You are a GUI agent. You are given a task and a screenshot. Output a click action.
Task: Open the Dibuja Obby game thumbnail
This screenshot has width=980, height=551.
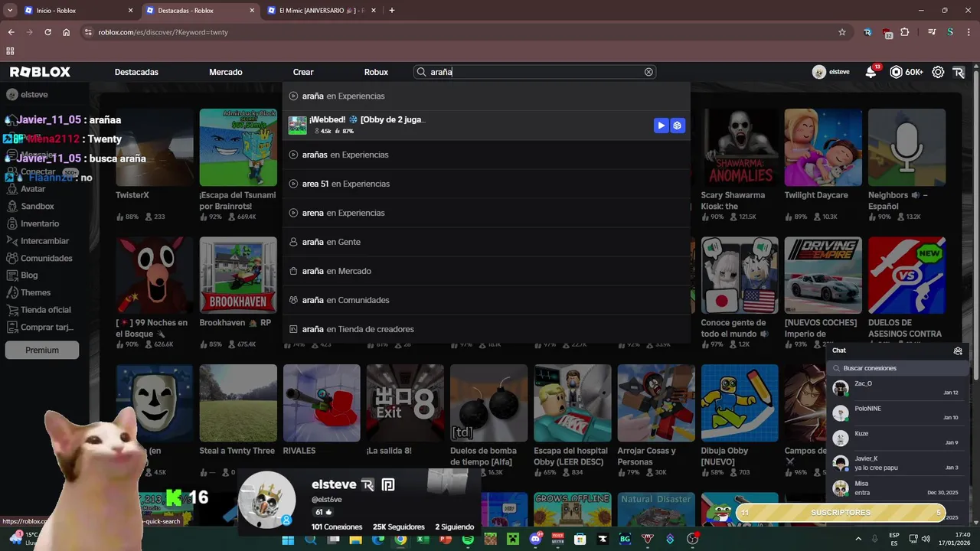tap(740, 403)
